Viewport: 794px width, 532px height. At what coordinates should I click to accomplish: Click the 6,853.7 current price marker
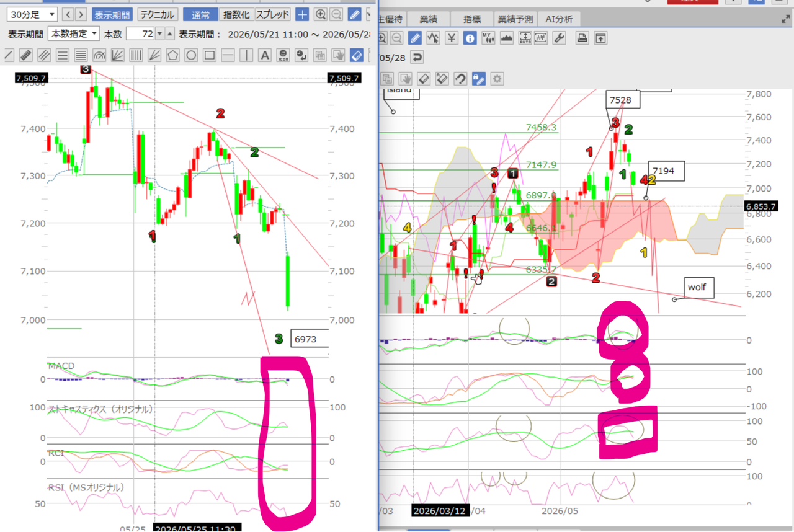pos(762,206)
